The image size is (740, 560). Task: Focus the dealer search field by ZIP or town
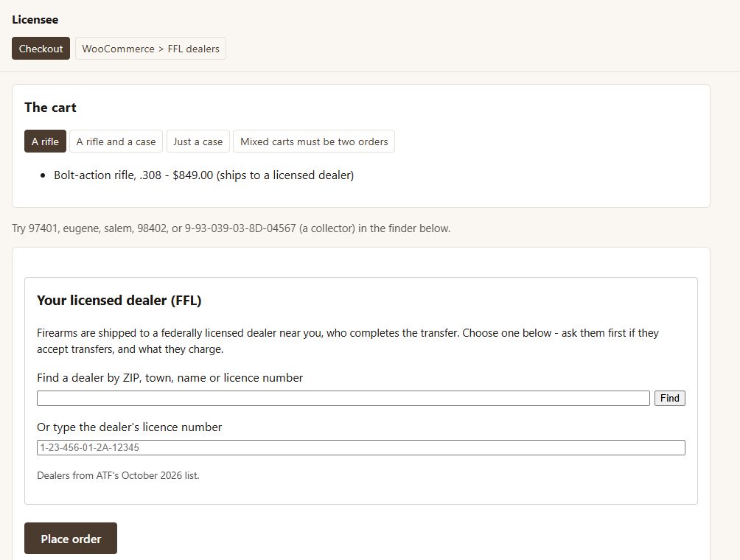coord(343,398)
